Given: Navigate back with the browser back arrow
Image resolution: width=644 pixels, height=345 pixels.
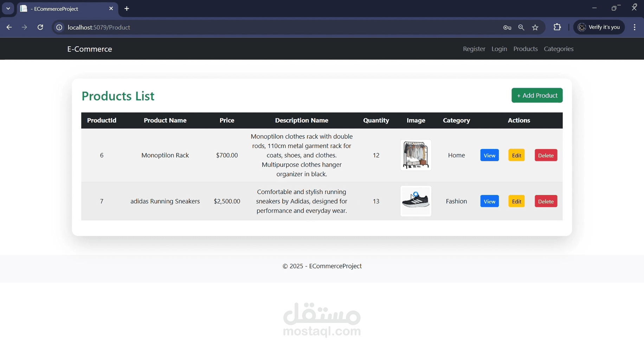Looking at the screenshot, I should click(9, 27).
